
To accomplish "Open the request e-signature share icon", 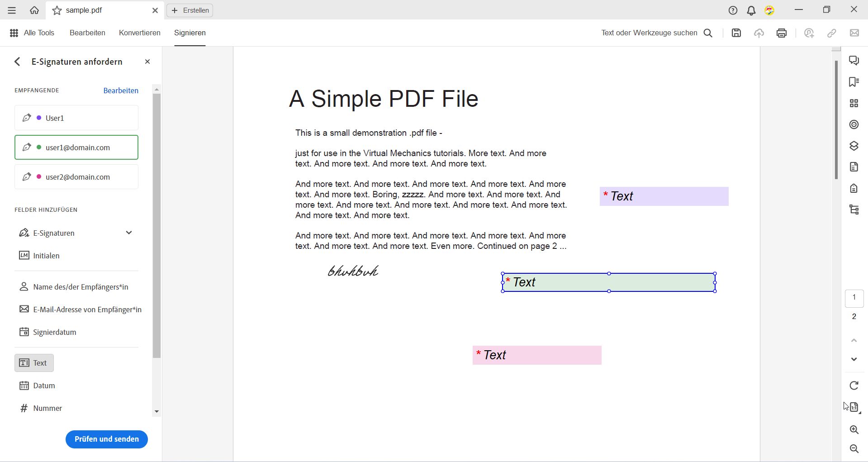I will [x=809, y=33].
